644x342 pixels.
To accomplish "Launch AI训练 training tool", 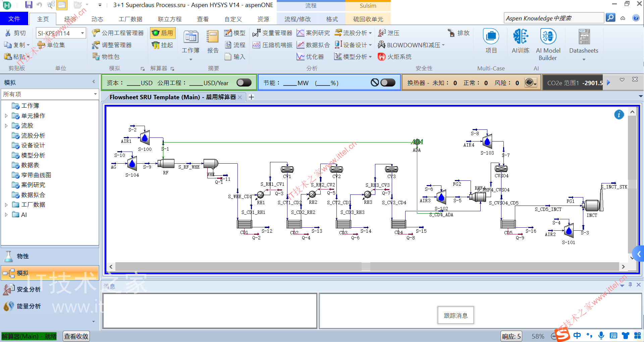I will 521,41.
